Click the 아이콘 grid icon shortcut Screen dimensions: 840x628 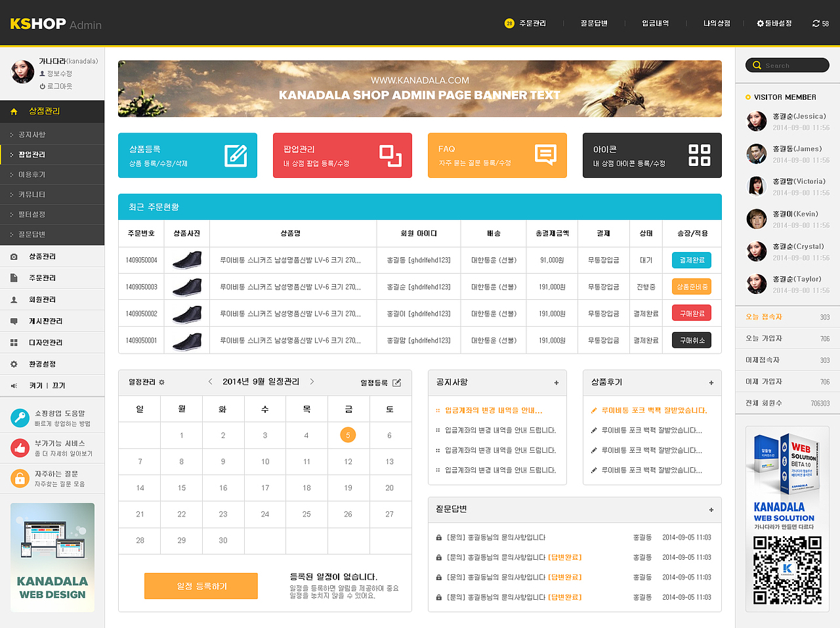701,155
